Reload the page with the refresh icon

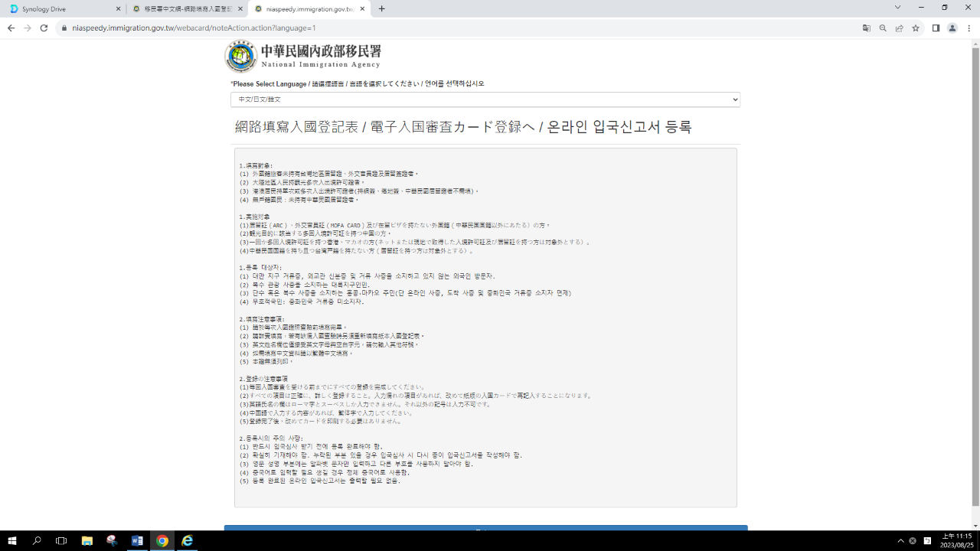[44, 28]
